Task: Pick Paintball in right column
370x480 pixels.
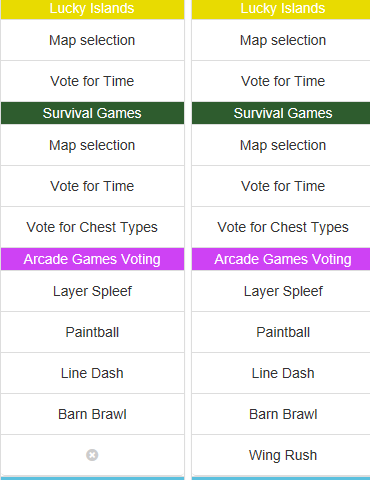Action: click(281, 332)
